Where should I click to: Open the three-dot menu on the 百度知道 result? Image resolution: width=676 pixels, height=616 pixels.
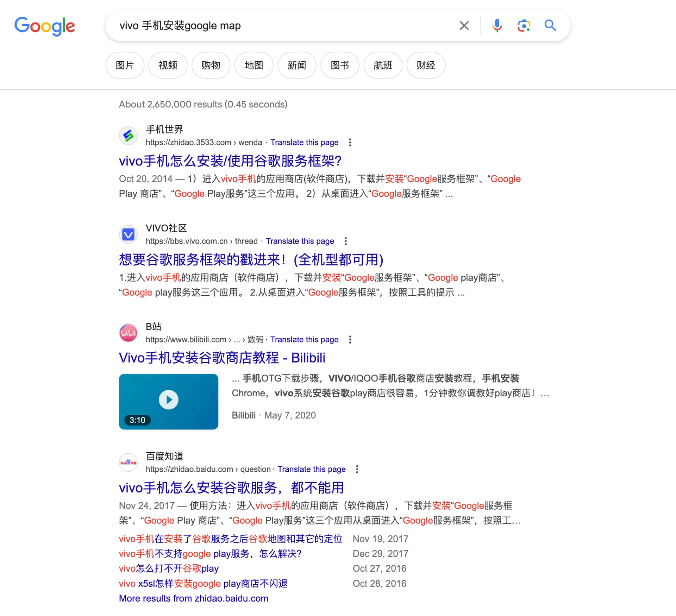[357, 469]
